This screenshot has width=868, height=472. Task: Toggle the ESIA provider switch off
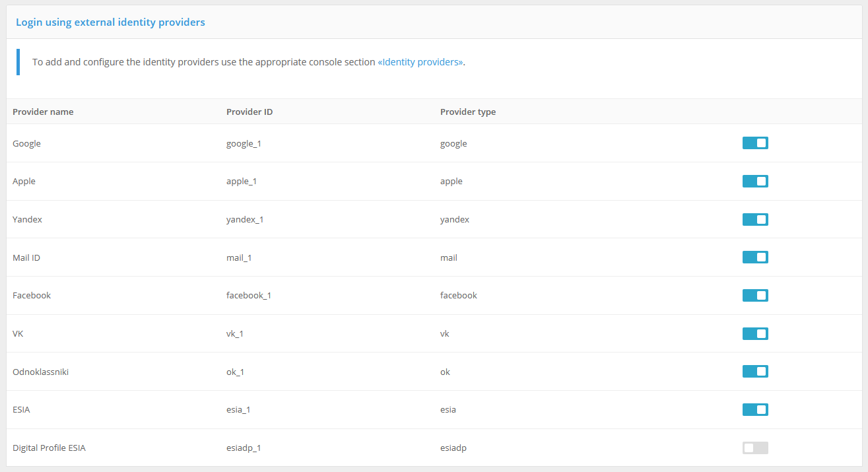(x=755, y=409)
